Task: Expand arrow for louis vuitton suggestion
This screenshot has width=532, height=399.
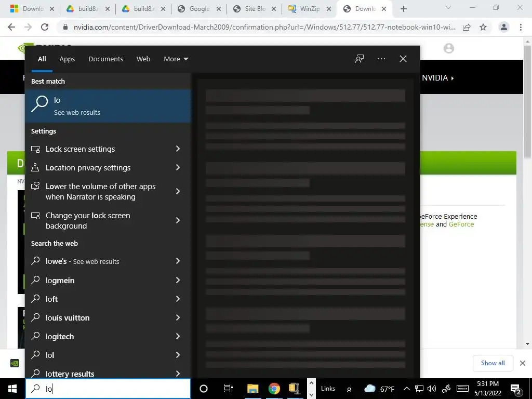Action: (178, 317)
